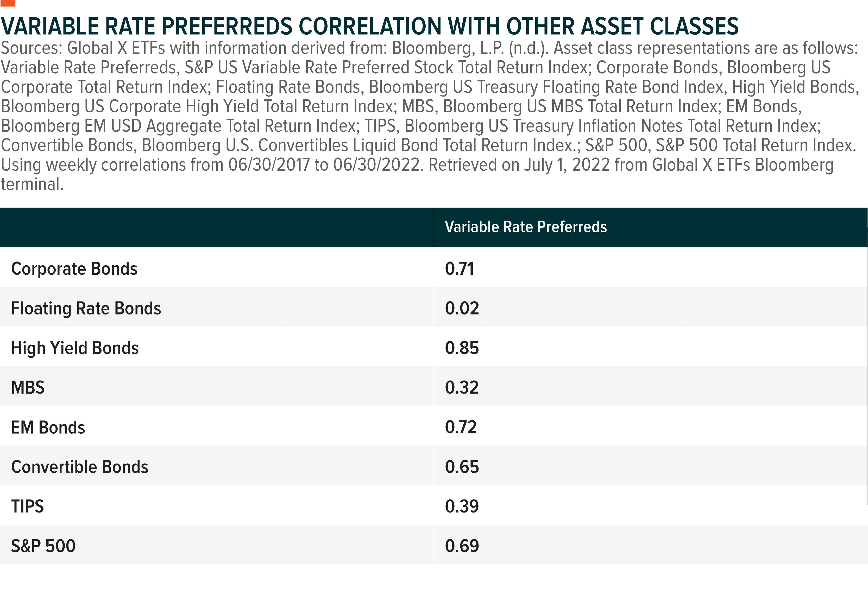Select the 'Variable Rate Preferreds' column header
Viewport: 868px width, 596px height.
[x=526, y=227]
